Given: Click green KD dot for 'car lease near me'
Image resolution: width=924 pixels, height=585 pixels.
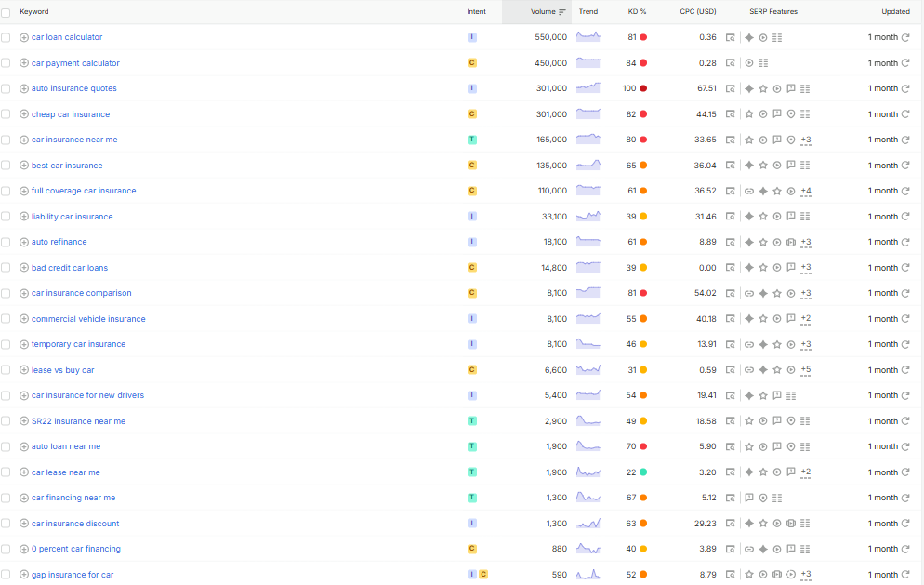Looking at the screenshot, I should pyautogui.click(x=643, y=472).
